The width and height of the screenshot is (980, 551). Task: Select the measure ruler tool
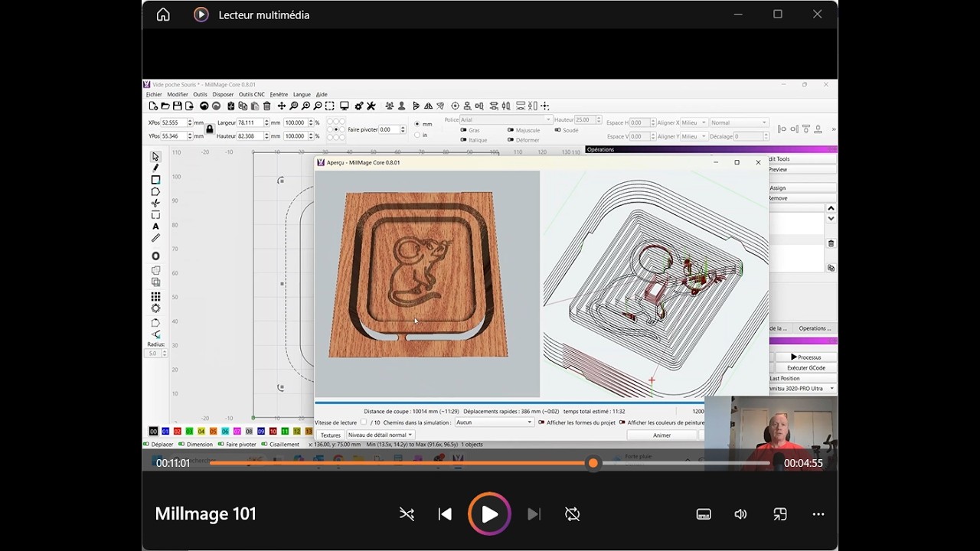coord(155,238)
